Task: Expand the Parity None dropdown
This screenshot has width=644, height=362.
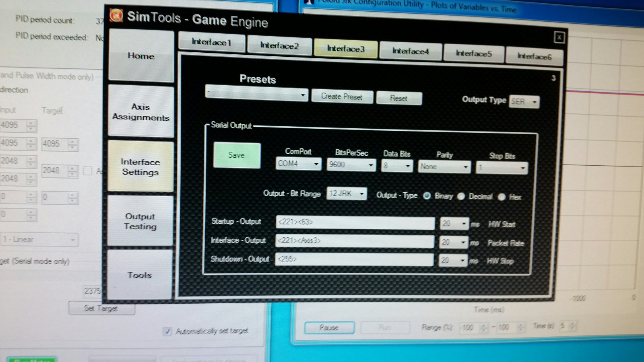Action: [x=444, y=167]
